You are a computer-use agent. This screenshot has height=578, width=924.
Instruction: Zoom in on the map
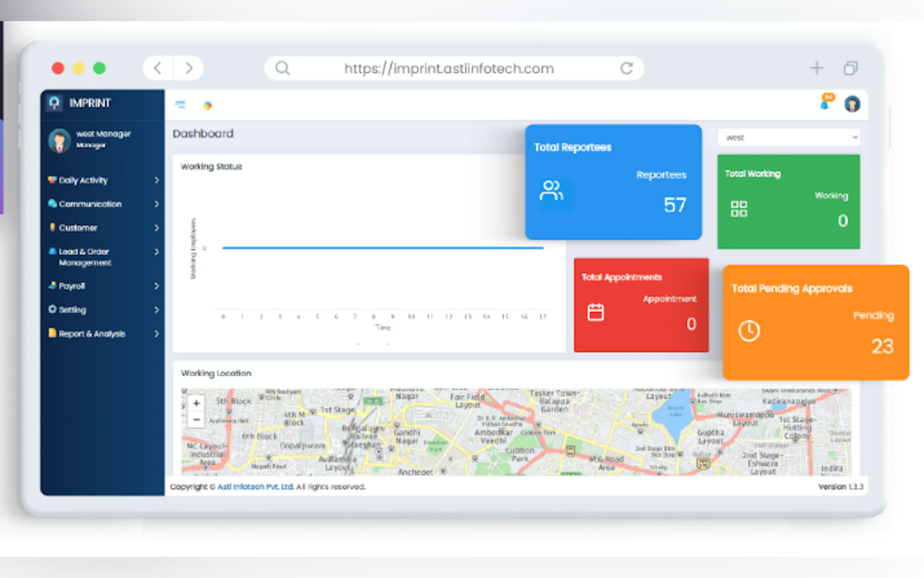(196, 403)
